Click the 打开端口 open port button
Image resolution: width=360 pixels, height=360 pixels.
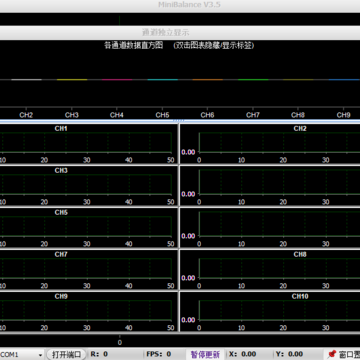click(x=66, y=354)
